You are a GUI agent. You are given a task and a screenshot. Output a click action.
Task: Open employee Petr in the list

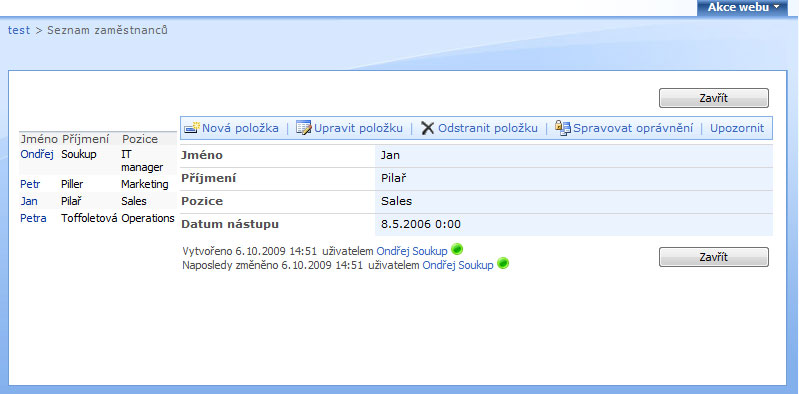(30, 184)
